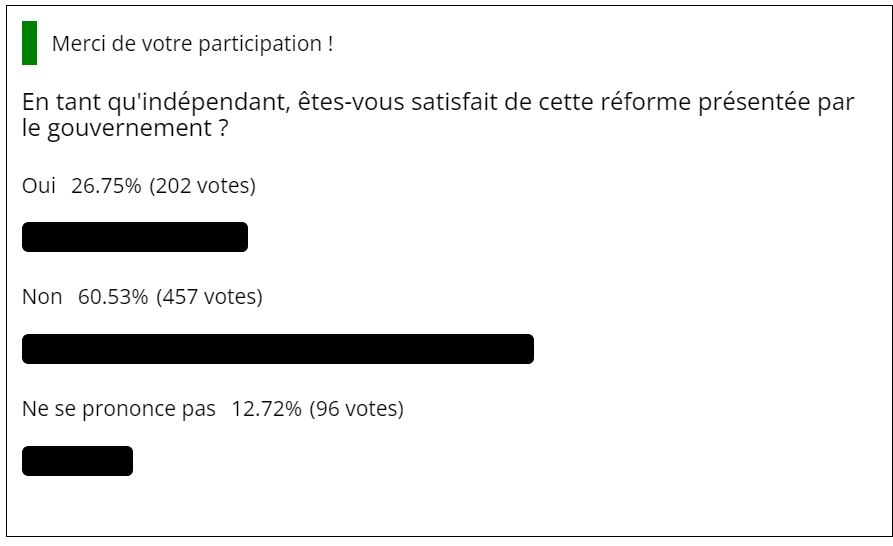Click the 12.72% percentage value
The width and height of the screenshot is (893, 546).
[x=266, y=409]
